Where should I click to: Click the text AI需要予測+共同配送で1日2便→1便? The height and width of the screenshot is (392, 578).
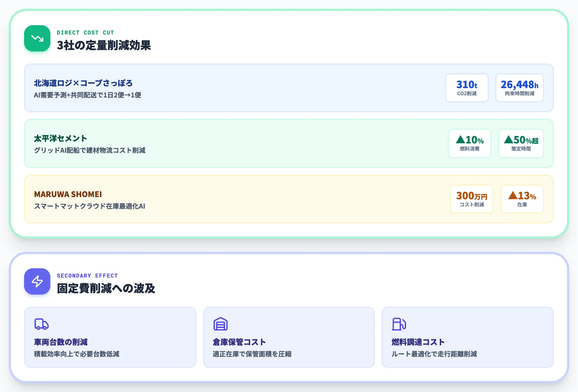(88, 95)
